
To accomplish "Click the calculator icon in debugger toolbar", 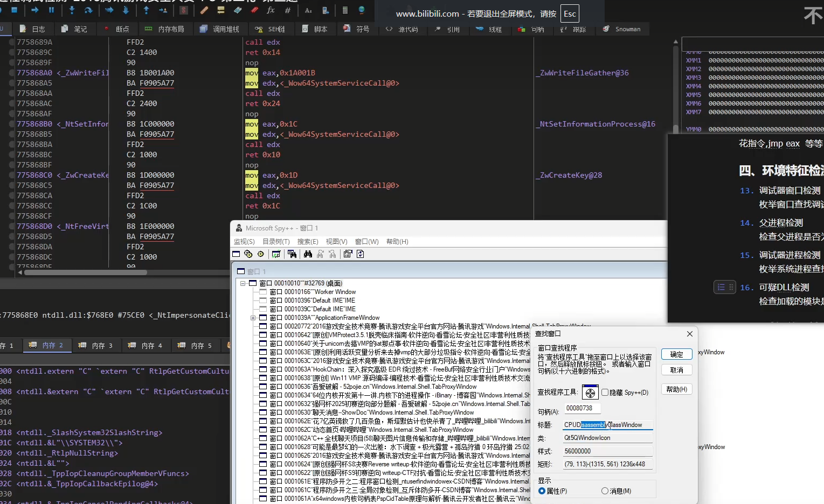I will tap(345, 10).
